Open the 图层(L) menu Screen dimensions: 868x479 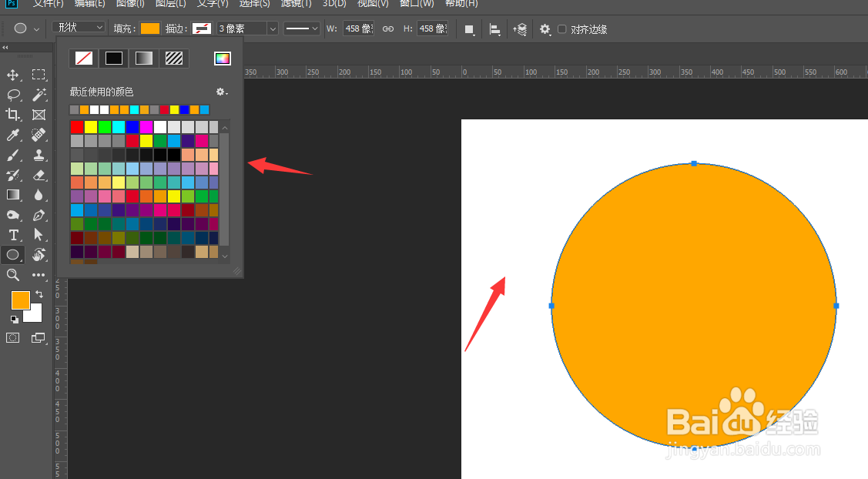170,4
